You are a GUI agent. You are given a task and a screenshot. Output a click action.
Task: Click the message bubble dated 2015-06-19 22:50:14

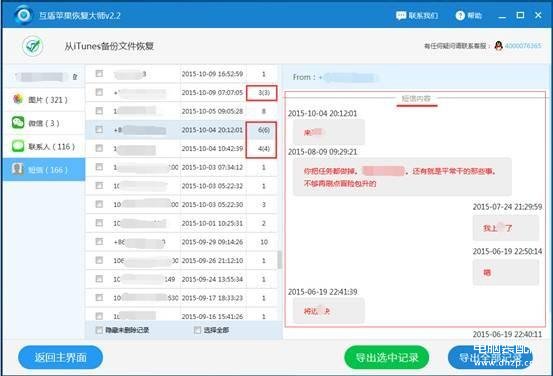tap(506, 272)
